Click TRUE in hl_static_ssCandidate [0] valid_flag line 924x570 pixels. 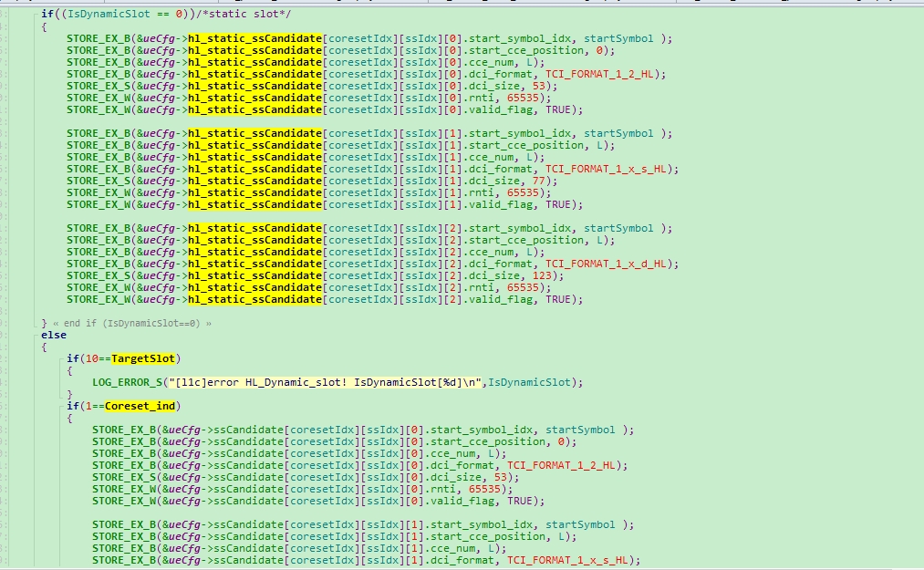(558, 109)
